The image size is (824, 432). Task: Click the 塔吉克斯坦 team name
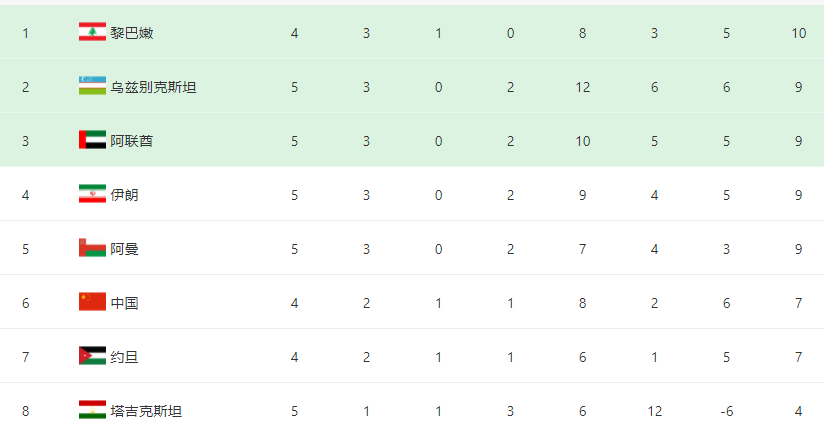tap(146, 411)
